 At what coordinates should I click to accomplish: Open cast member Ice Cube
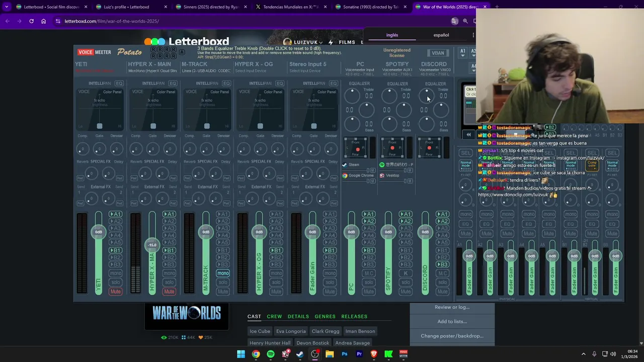260,331
